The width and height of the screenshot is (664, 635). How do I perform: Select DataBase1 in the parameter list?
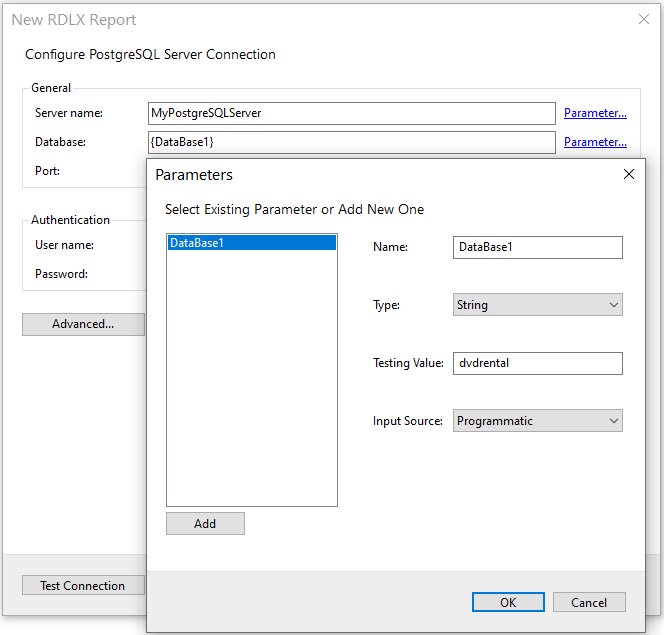252,243
